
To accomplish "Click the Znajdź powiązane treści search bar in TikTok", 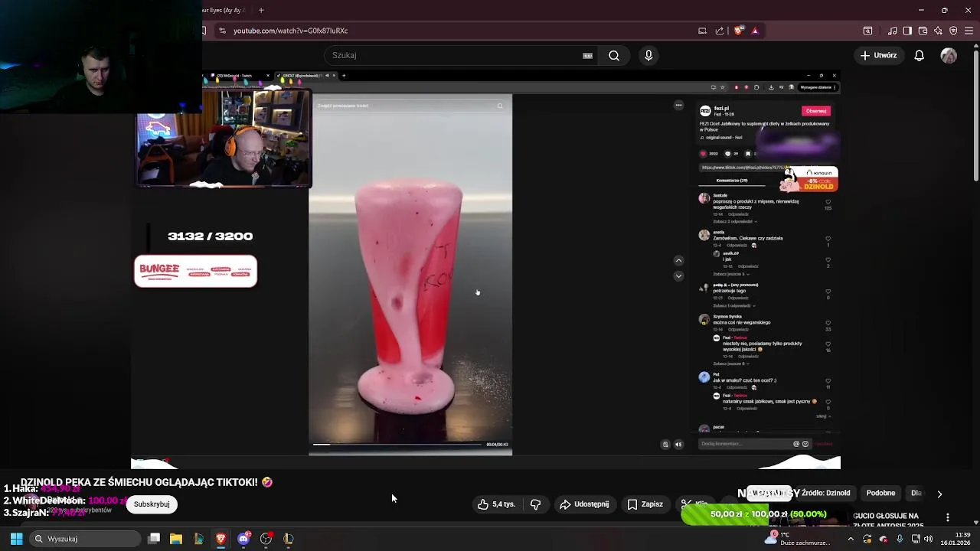I will point(410,106).
